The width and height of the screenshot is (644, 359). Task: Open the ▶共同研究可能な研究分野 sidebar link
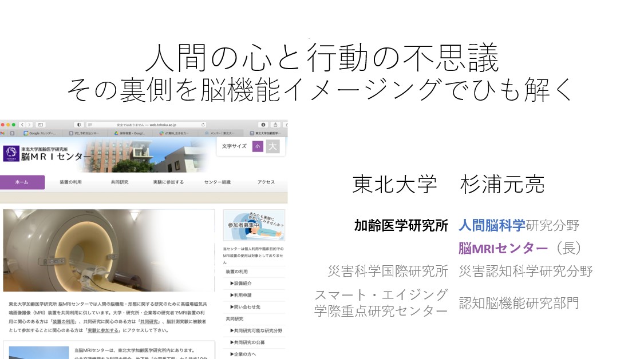point(256,330)
